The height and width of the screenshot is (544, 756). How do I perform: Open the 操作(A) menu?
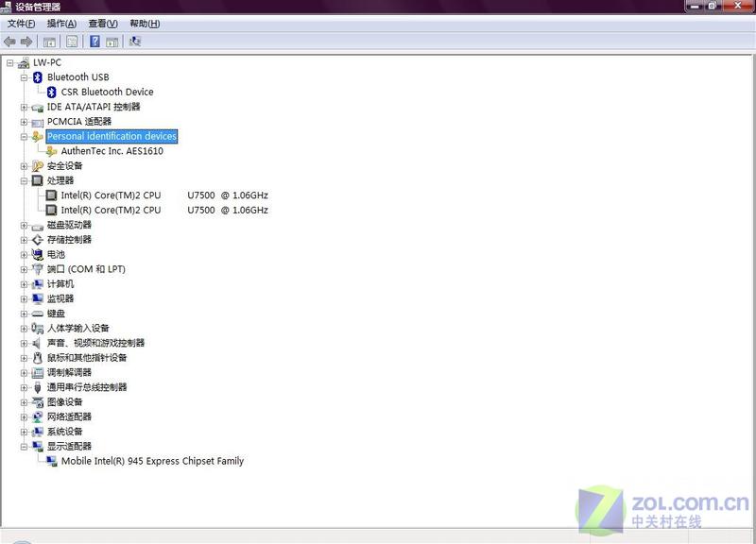tap(61, 24)
